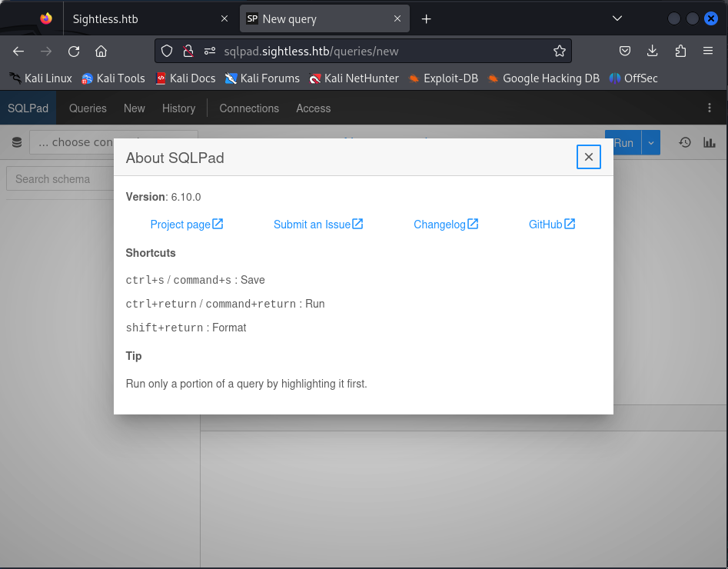The image size is (728, 569).
Task: Open the Access menu item
Action: pos(314,108)
